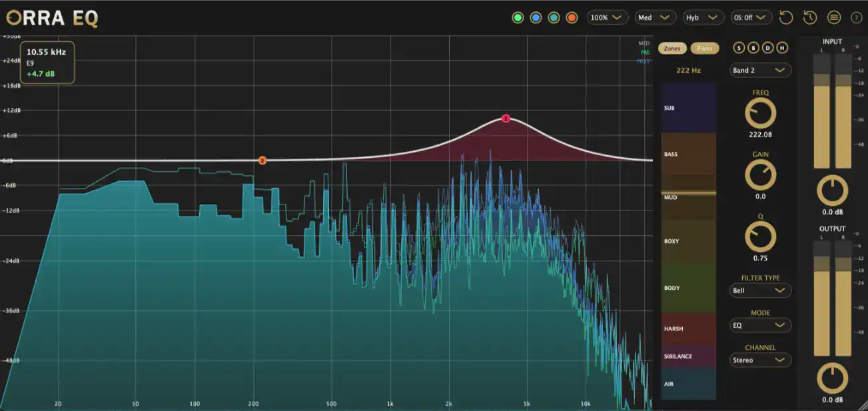Click the INPUT gain knob
This screenshot has width=868, height=411.
click(833, 191)
